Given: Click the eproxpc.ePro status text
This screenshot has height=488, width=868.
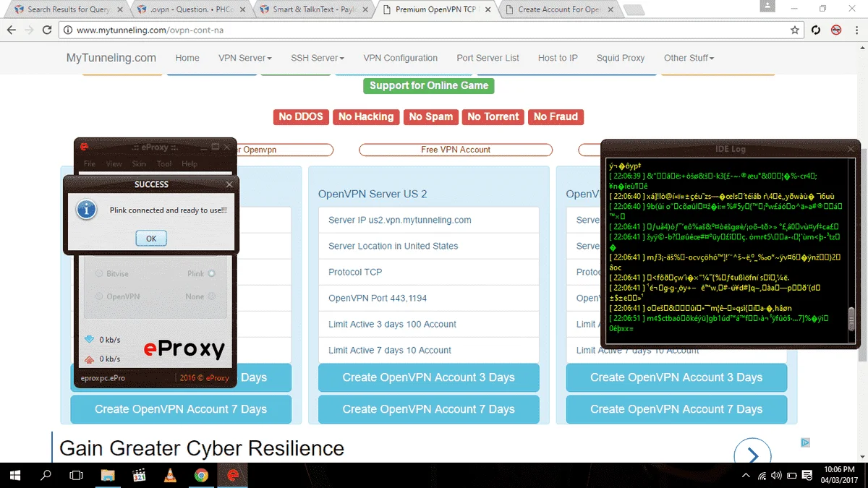Looking at the screenshot, I should [104, 377].
